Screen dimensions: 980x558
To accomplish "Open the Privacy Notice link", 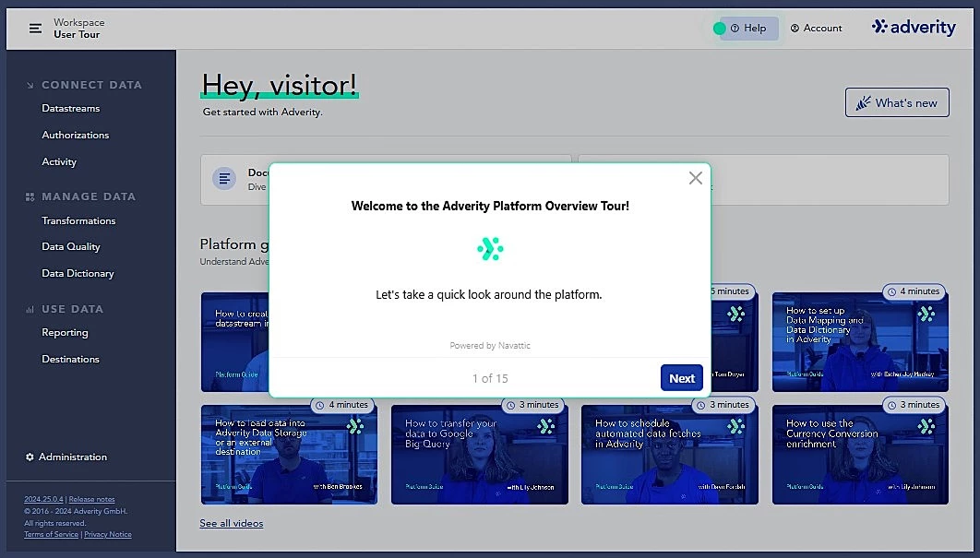I will click(x=107, y=534).
